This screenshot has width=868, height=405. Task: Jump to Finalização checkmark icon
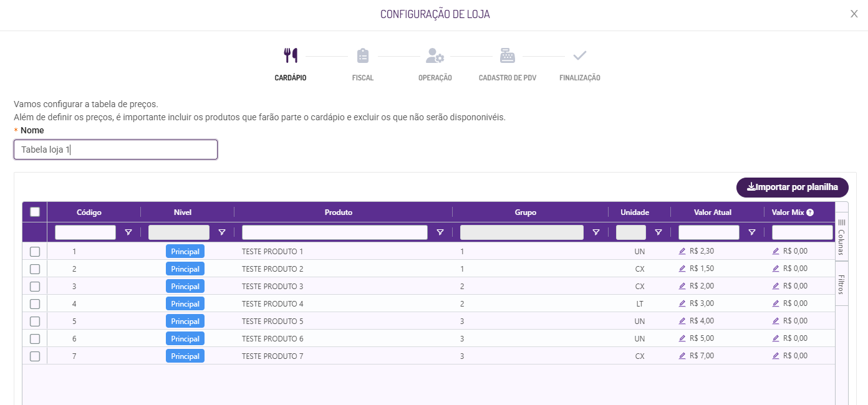coord(580,55)
